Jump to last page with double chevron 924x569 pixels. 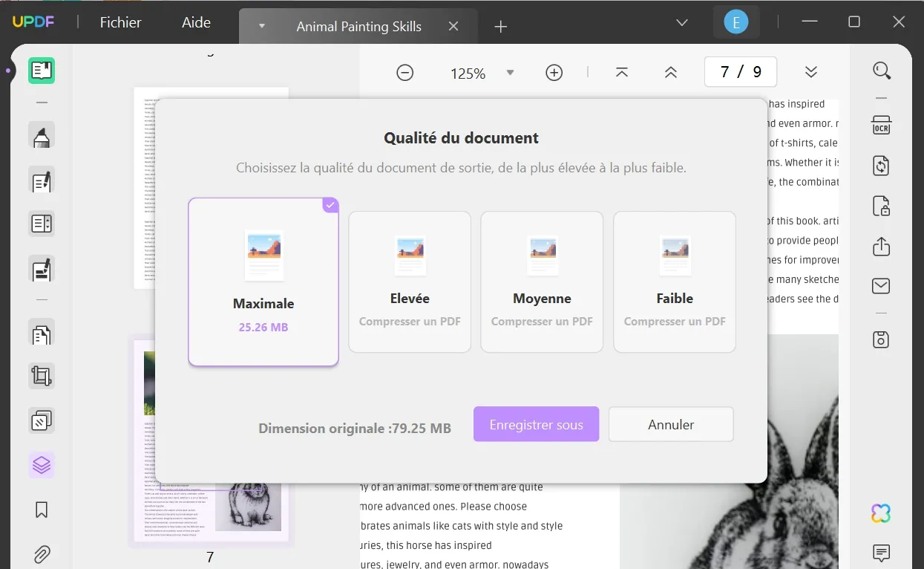(810, 72)
